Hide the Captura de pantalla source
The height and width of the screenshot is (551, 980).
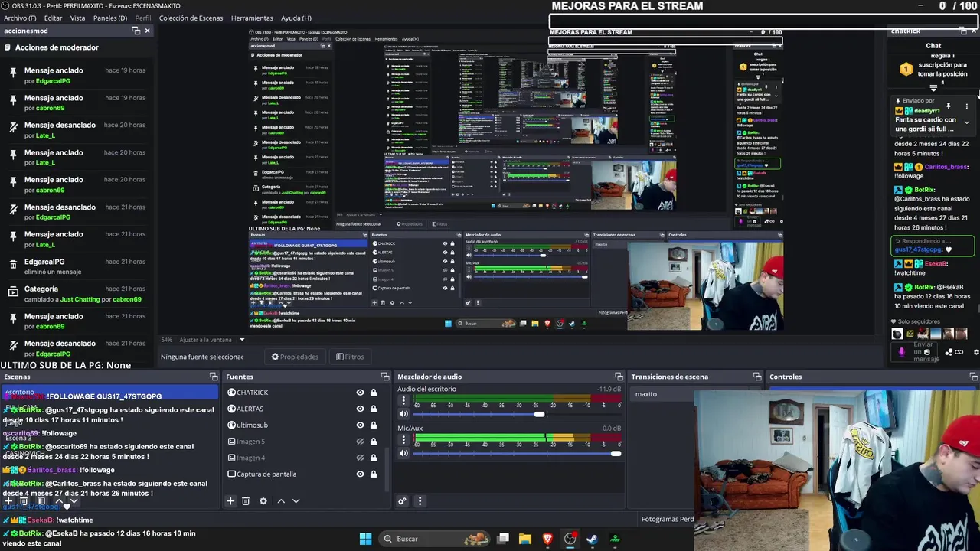[x=360, y=474]
